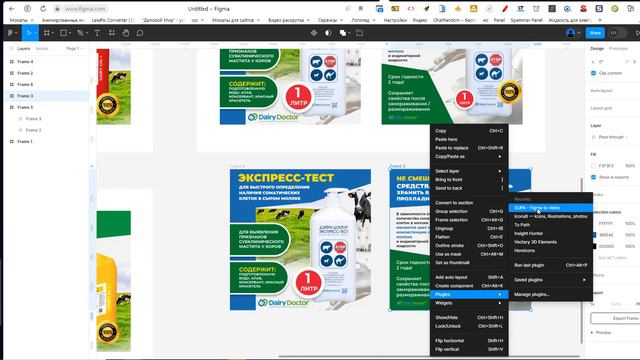Open the Page 1 dropdown
The image size is (640, 360).
pos(74,49)
